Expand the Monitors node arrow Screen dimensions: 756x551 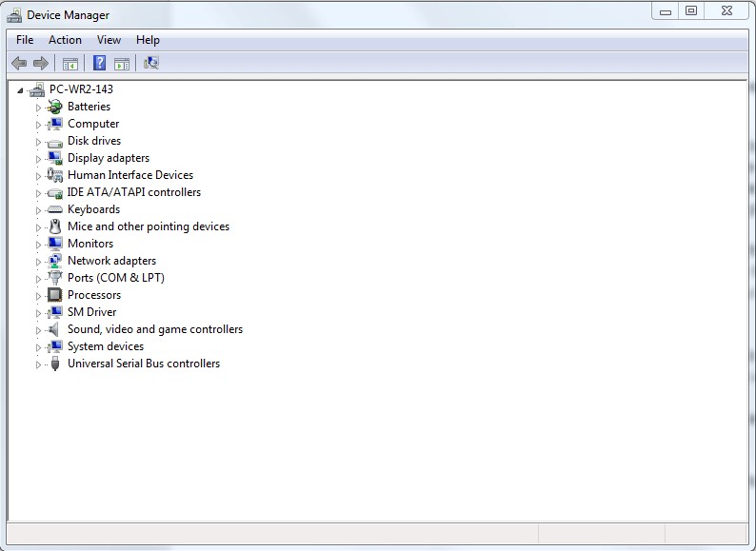click(39, 245)
